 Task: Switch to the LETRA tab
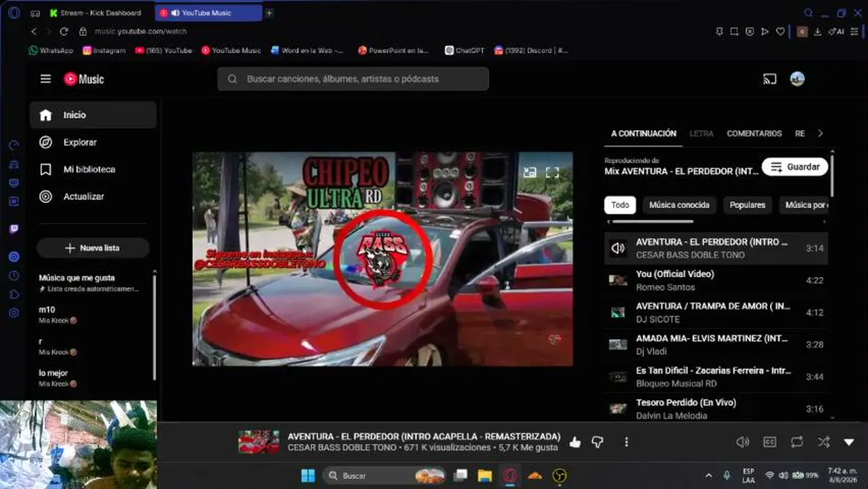tap(702, 134)
